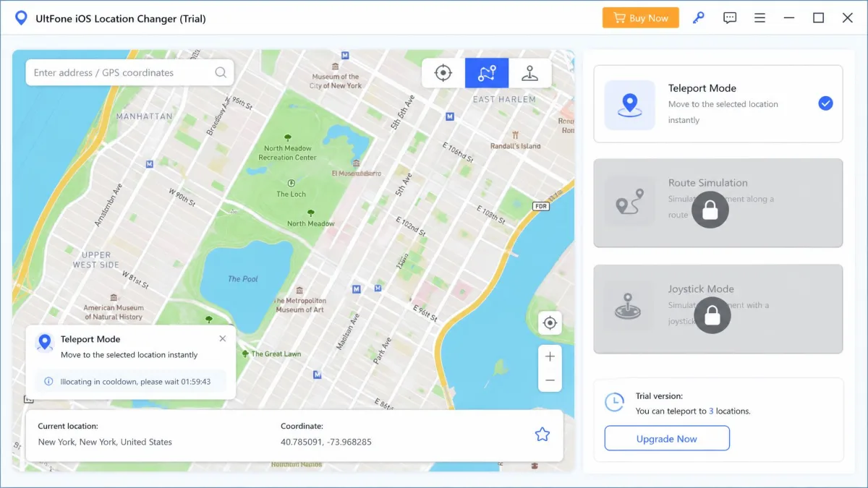868x488 pixels.
Task: Click the '3' locations count link
Action: 711,411
